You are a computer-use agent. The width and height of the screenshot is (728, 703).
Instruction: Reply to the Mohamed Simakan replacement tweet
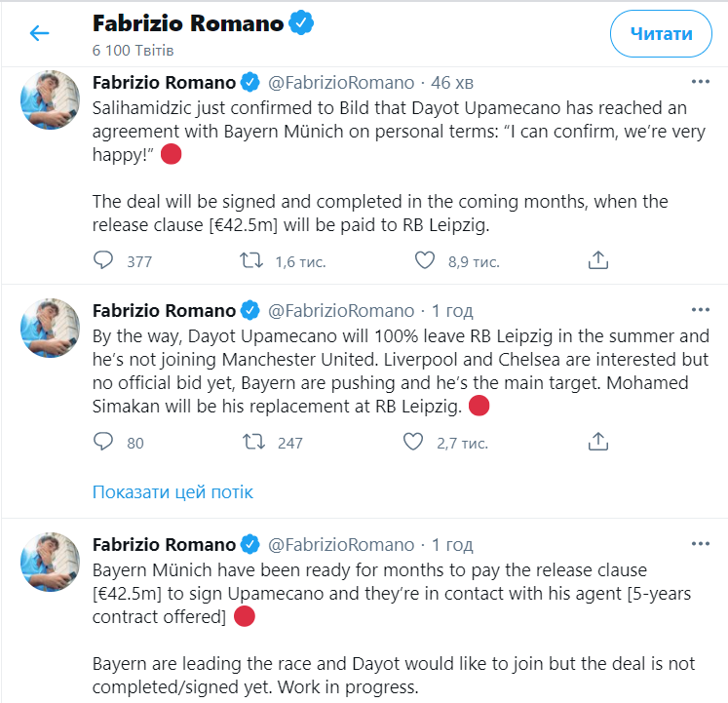coord(103,442)
